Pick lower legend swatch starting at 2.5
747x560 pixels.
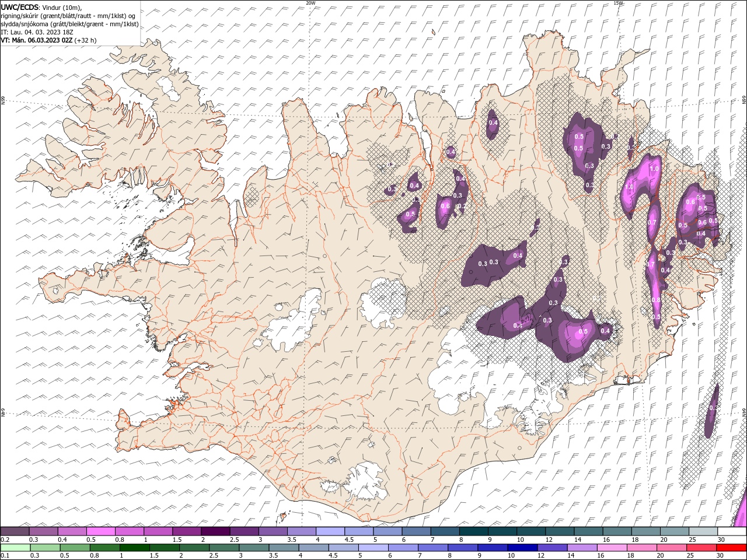(224, 548)
